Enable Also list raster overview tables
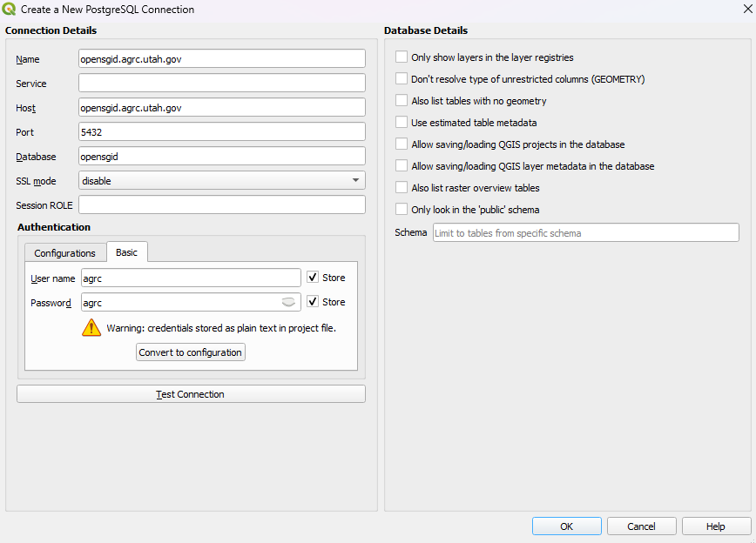The height and width of the screenshot is (543, 756). pos(402,187)
